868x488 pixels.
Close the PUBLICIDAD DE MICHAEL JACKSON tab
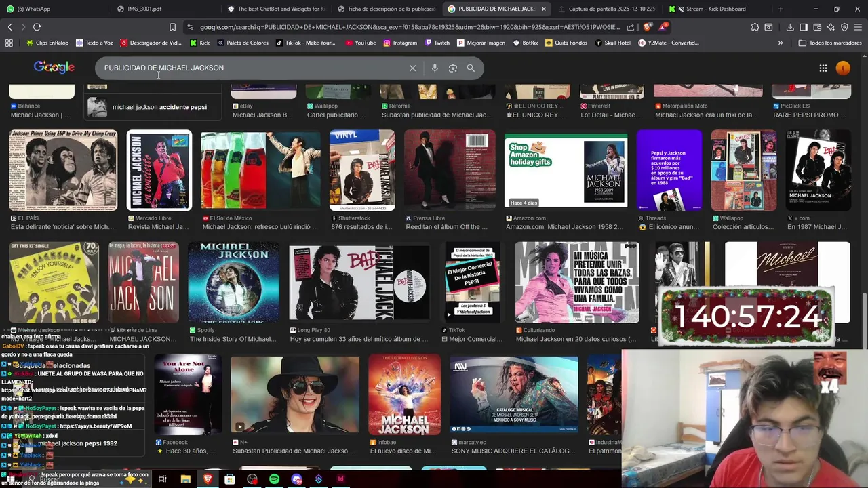(x=543, y=9)
